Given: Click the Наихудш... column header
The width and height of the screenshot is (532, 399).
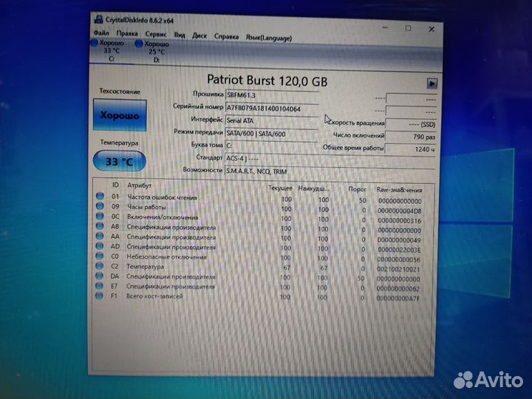Looking at the screenshot, I should point(313,188).
